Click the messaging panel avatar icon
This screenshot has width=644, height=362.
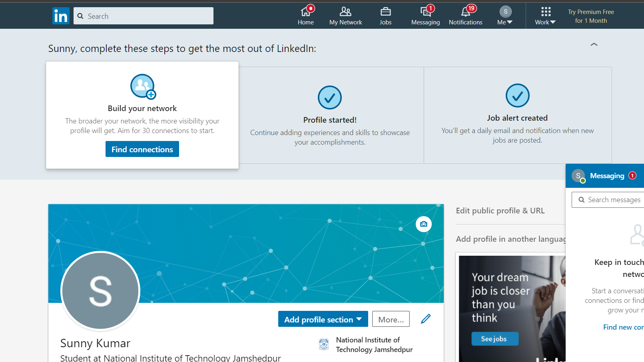click(x=578, y=176)
